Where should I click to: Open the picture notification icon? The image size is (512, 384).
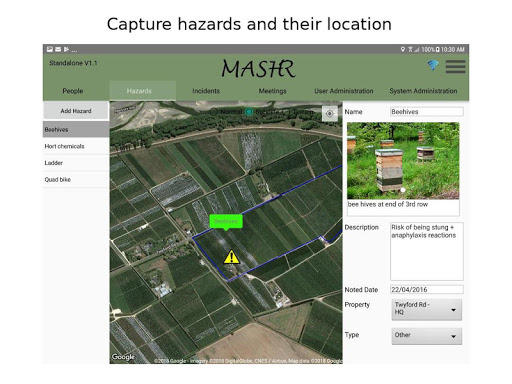coord(50,49)
